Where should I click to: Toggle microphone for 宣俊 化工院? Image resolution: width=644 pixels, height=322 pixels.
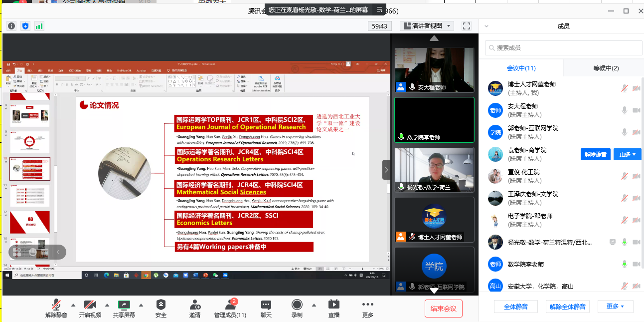pyautogui.click(x=624, y=176)
